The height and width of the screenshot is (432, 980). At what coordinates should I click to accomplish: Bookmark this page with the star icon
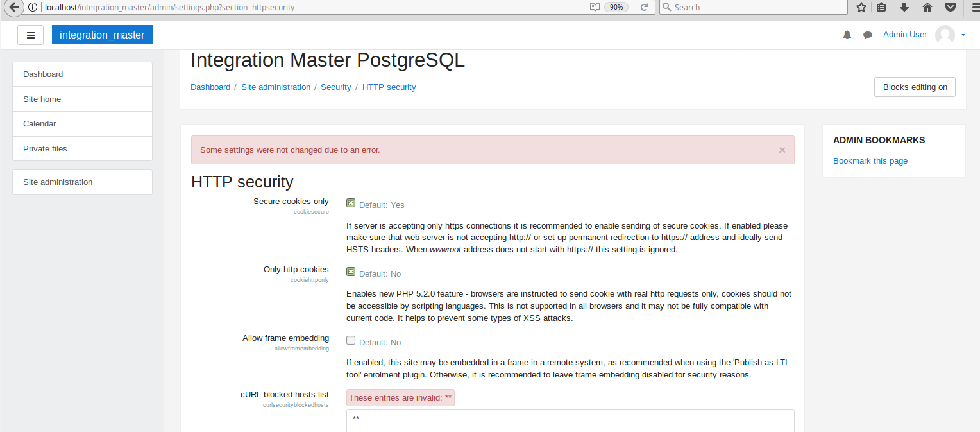(861, 7)
